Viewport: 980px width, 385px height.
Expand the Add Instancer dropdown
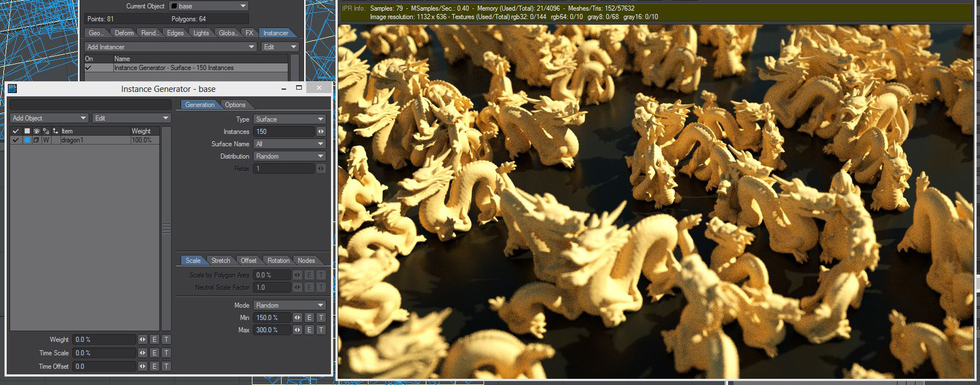click(171, 47)
